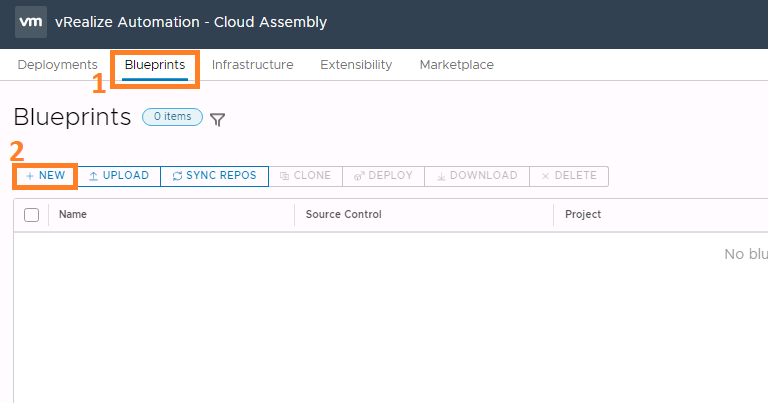The width and height of the screenshot is (768, 403).
Task: Sort by the Name column header
Action: [73, 215]
